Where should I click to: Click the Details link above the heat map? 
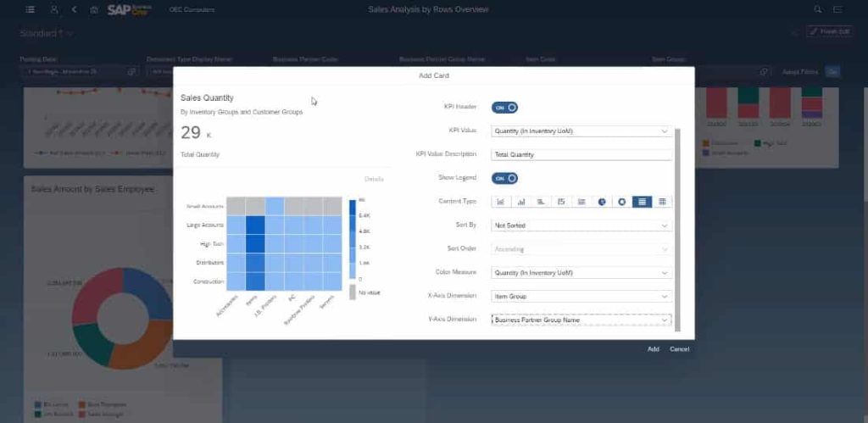point(374,179)
